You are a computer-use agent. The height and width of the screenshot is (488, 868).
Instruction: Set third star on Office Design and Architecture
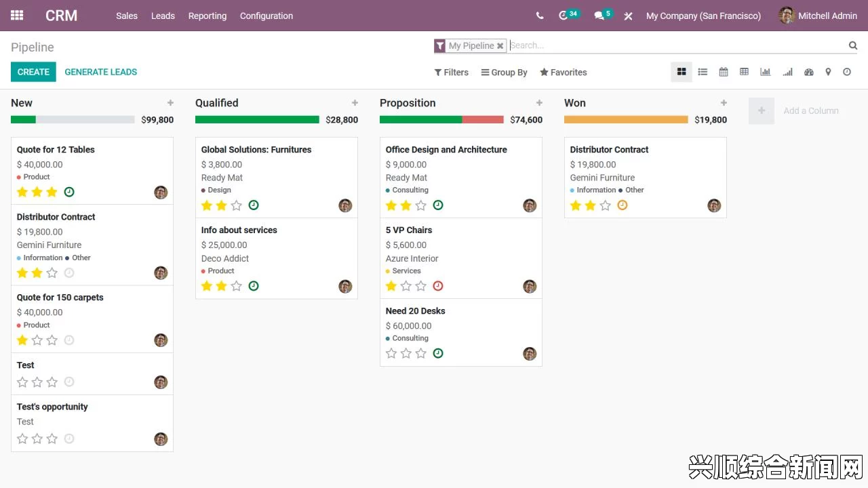tap(420, 205)
